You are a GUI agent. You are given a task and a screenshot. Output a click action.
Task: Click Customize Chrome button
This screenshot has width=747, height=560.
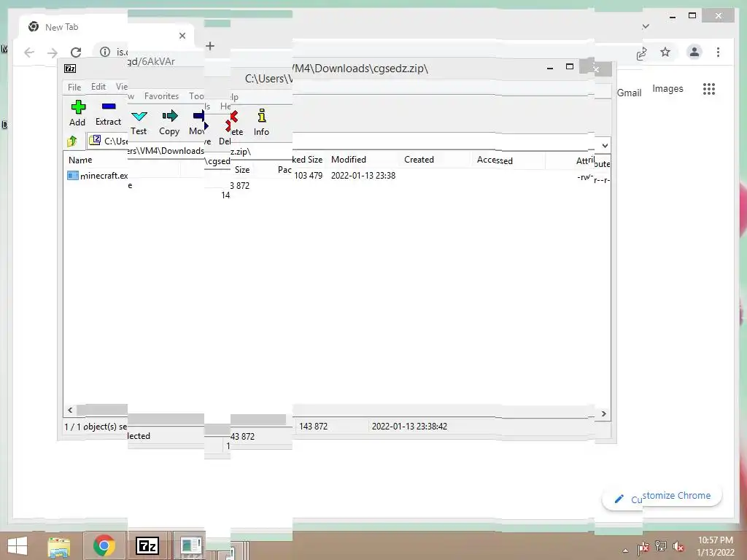662,497
